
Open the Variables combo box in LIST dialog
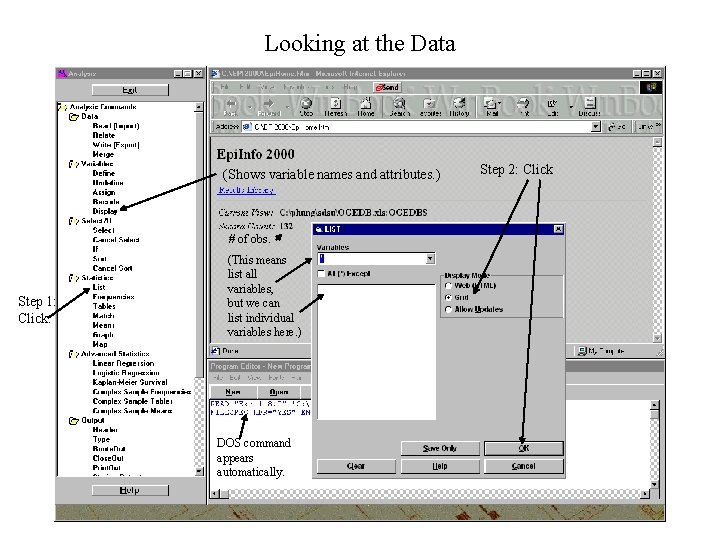tap(430, 259)
